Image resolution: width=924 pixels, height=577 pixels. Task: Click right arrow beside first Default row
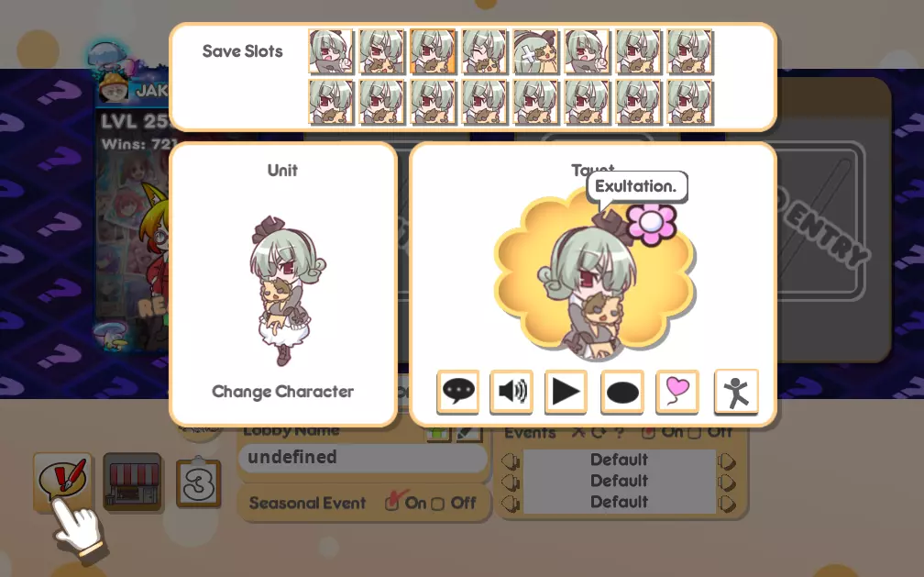(727, 460)
